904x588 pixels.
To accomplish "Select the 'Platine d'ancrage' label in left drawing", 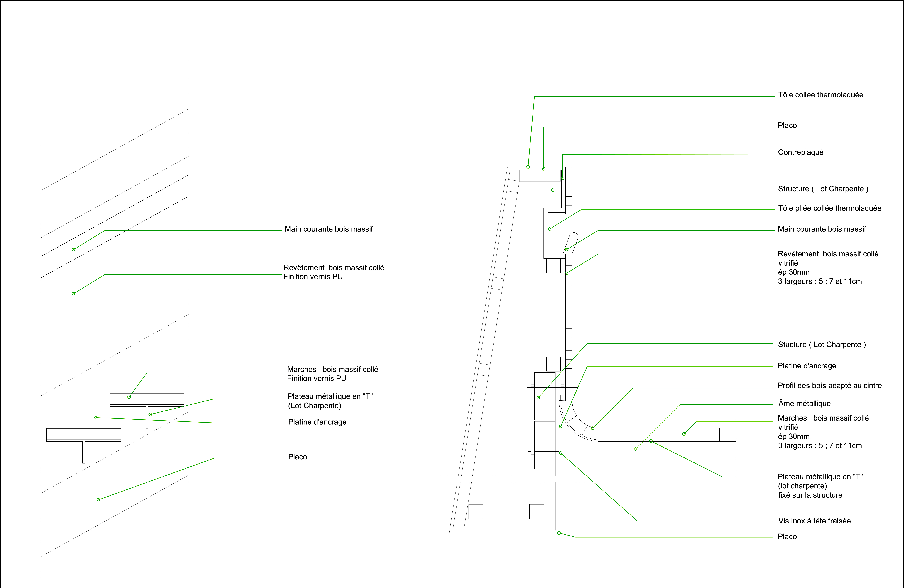I will [x=317, y=422].
